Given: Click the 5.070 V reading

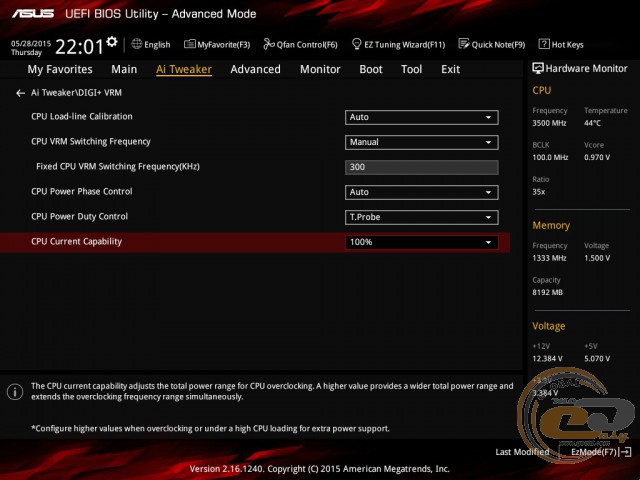Looking at the screenshot, I should coord(597,359).
